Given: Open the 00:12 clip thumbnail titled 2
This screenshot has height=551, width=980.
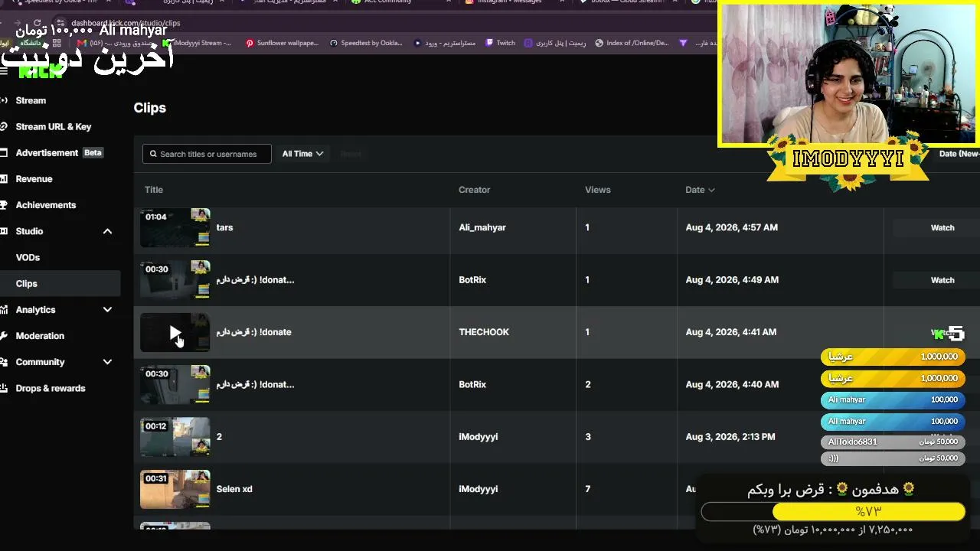Looking at the screenshot, I should click(175, 436).
